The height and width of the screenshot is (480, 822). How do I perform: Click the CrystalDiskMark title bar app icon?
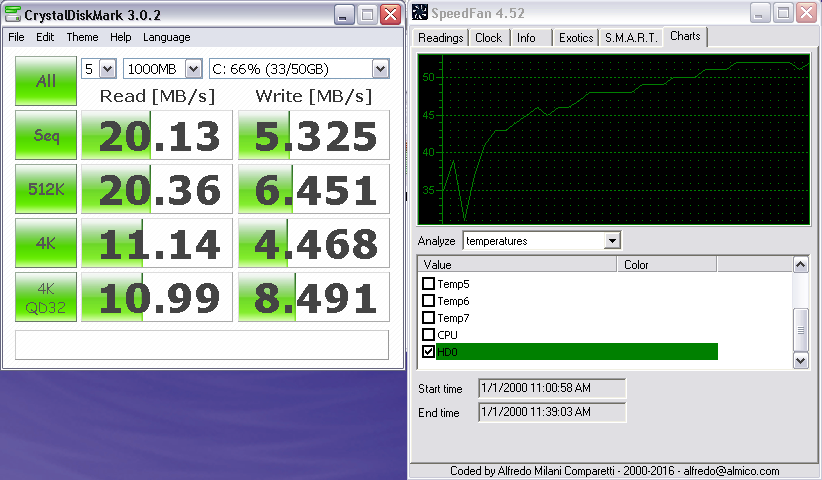click(x=13, y=14)
